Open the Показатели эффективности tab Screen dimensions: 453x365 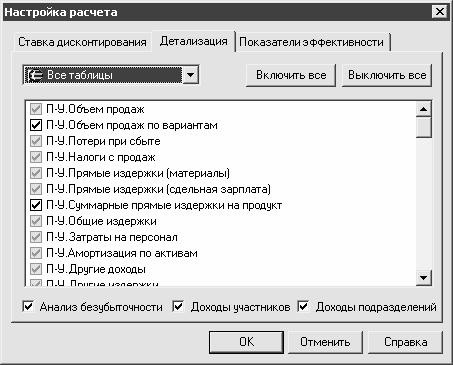tap(312, 42)
